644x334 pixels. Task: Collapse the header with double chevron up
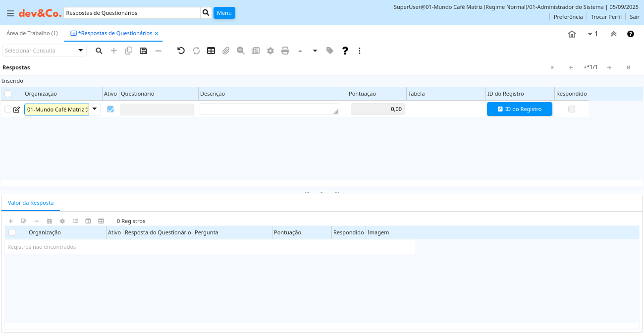coord(614,34)
